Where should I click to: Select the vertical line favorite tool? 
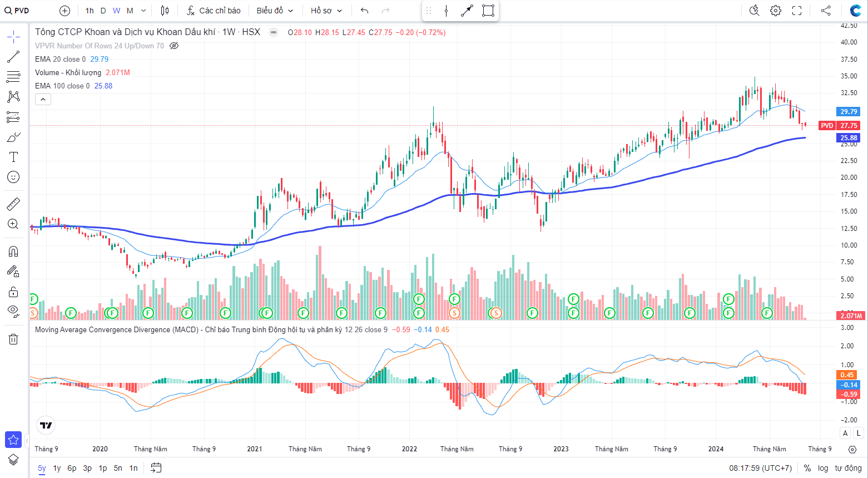click(x=446, y=11)
